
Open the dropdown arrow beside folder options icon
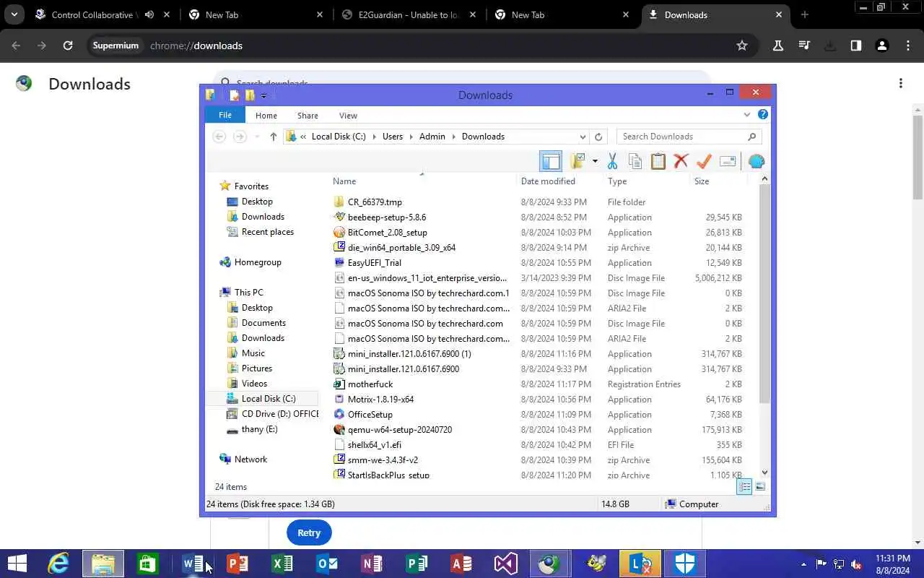(595, 161)
